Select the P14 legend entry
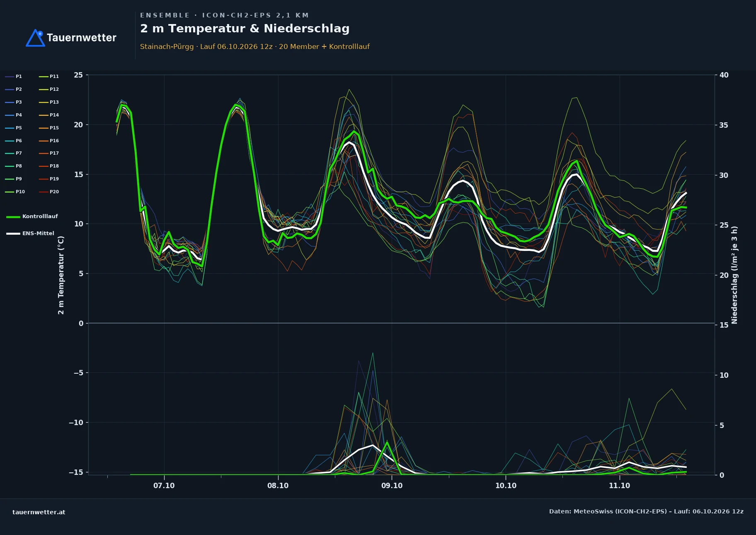756x535 pixels. click(x=49, y=115)
